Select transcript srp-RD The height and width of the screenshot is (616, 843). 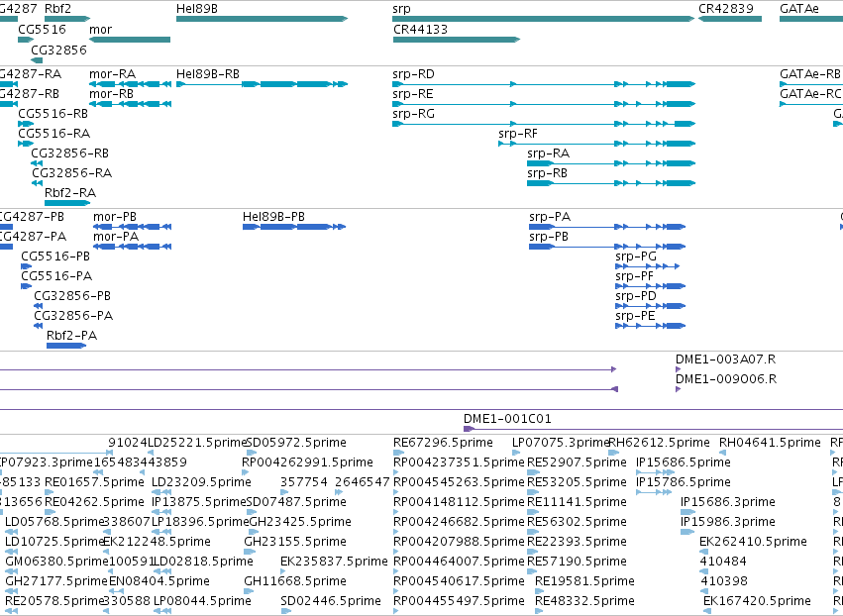[x=544, y=84]
